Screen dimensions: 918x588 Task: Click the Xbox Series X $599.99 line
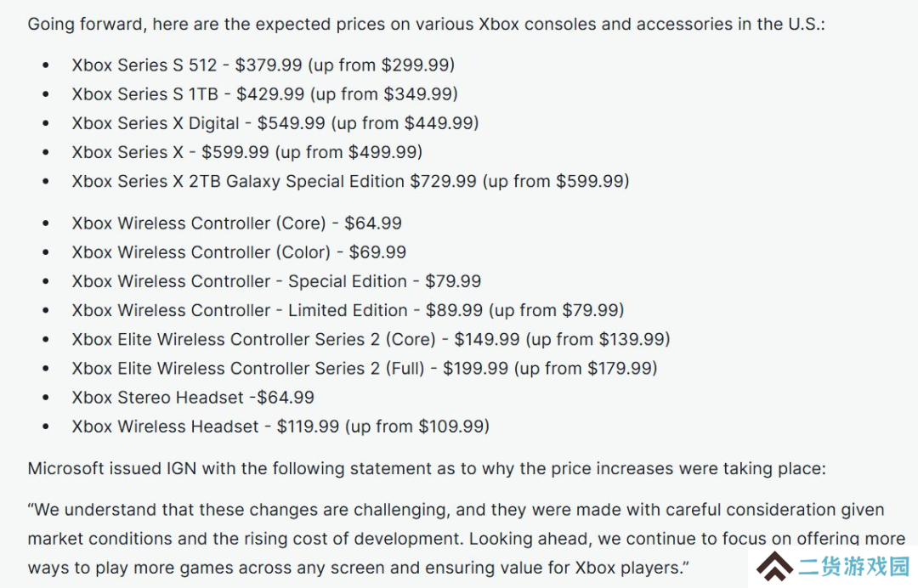pyautogui.click(x=247, y=152)
